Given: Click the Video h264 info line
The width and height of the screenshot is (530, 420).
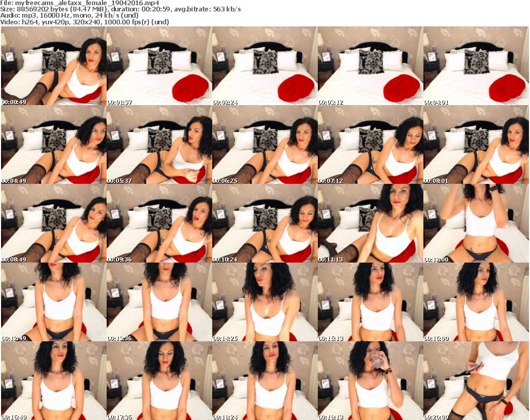Looking at the screenshot, I should point(84,22).
